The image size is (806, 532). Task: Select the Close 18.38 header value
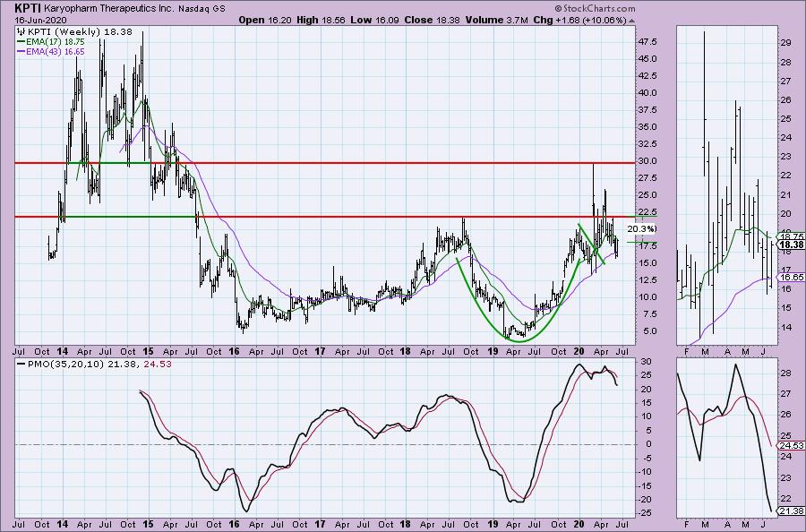pyautogui.click(x=432, y=20)
